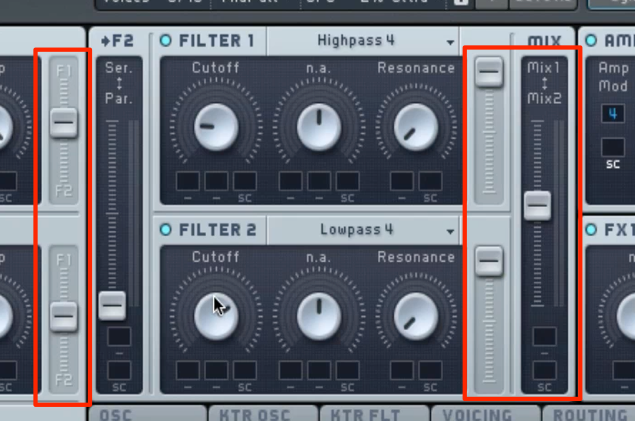635x421 pixels.
Task: Click first modulation slot under Filter 2 Cutoff
Action: coord(188,370)
